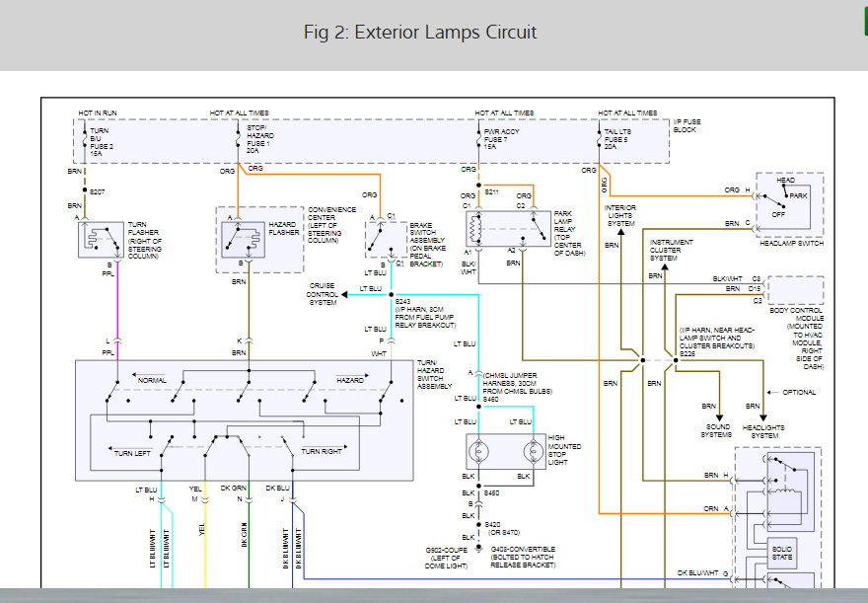This screenshot has height=603, width=868.
Task: Click the 'TURN RIGHT' label
Action: [x=322, y=451]
